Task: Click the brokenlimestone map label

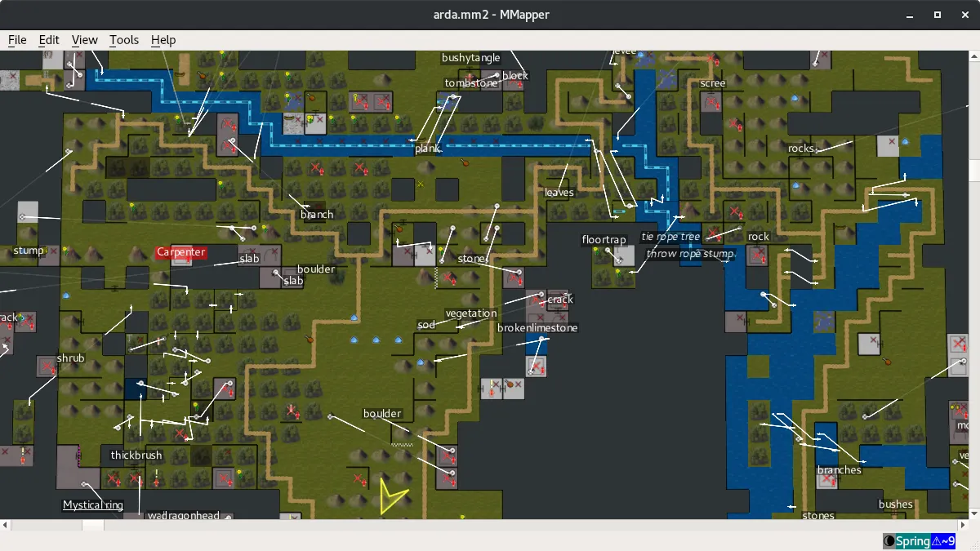Action: [537, 328]
